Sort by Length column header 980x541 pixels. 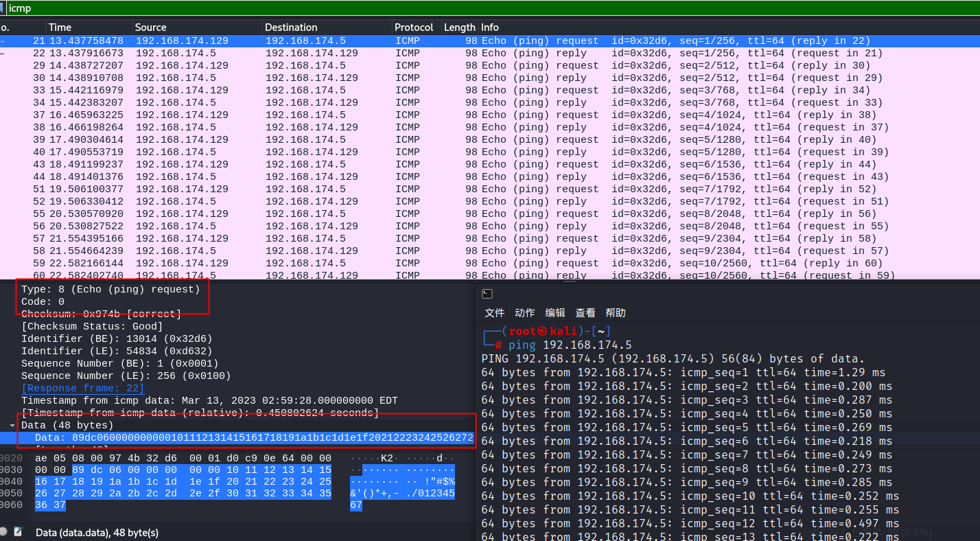460,27
